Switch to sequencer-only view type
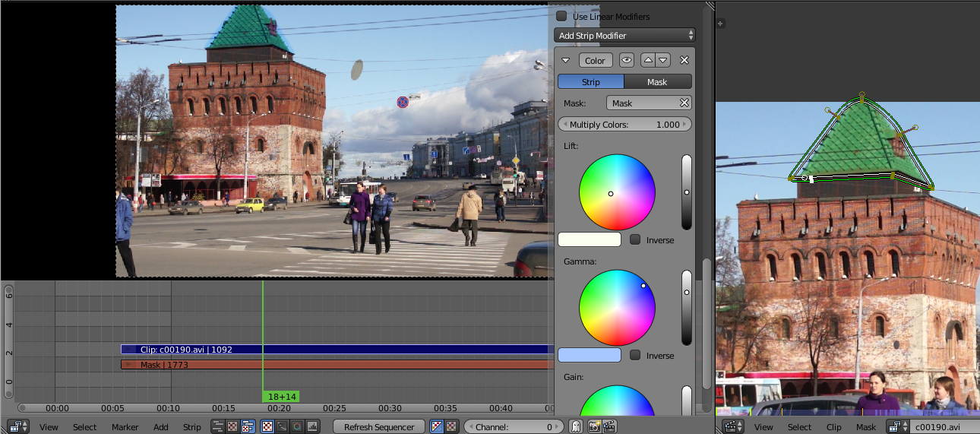This screenshot has width=980, height=434. [217, 426]
